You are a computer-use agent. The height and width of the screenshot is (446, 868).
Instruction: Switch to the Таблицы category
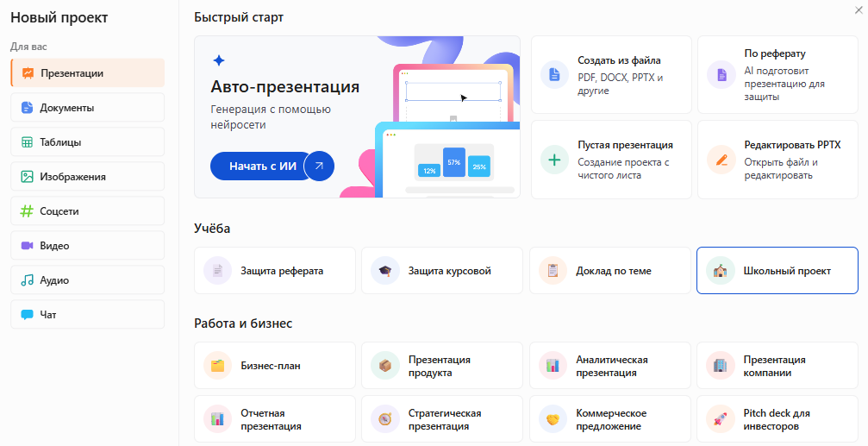coord(87,141)
